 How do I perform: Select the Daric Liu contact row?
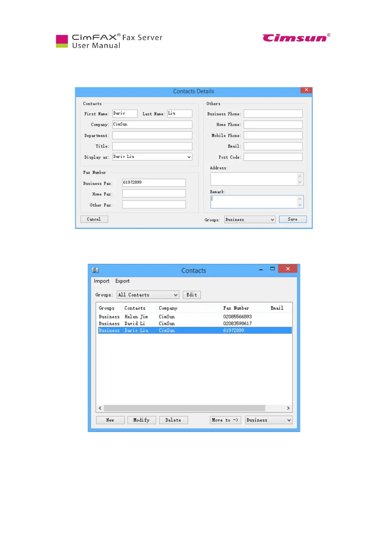(x=195, y=330)
